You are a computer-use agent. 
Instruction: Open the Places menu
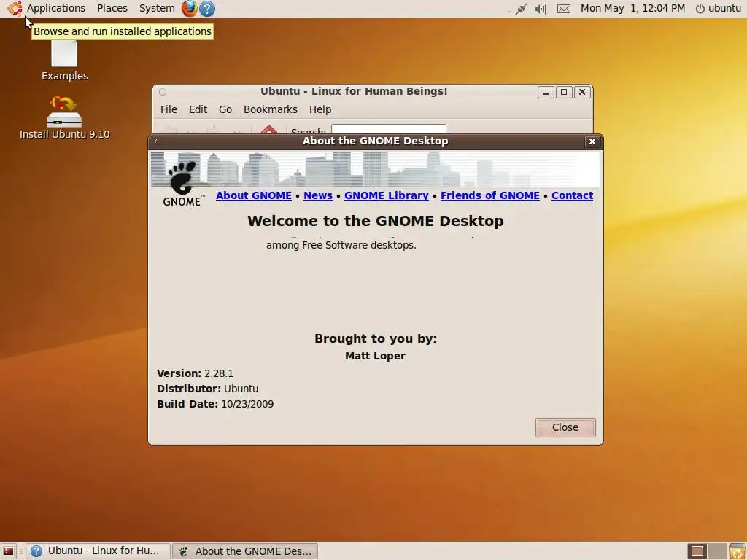pos(112,8)
